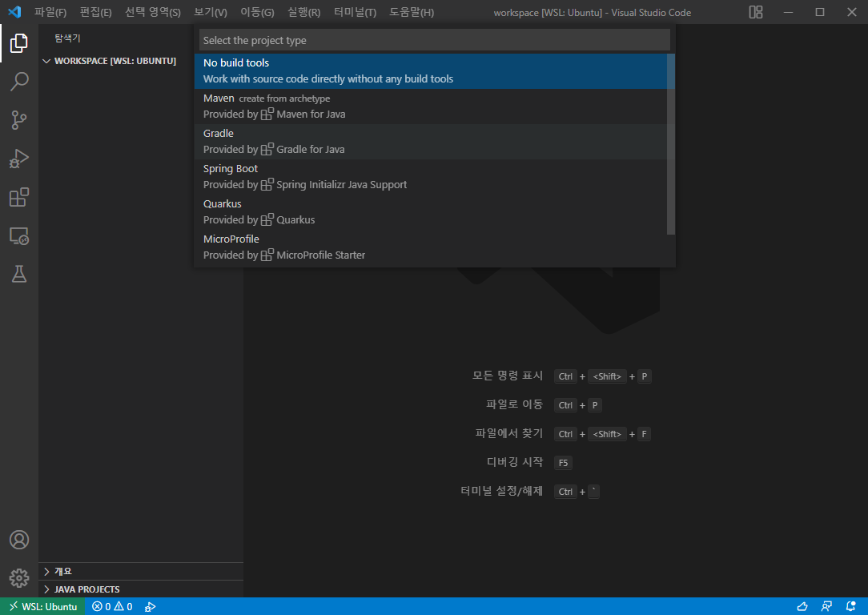Click errors and warnings status indicator
This screenshot has width=868, height=615.
[x=112, y=607]
